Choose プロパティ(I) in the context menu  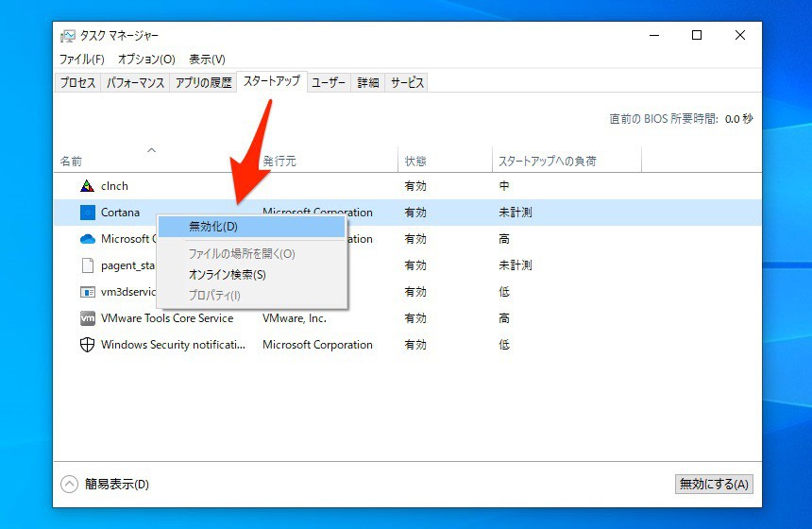click(x=252, y=296)
